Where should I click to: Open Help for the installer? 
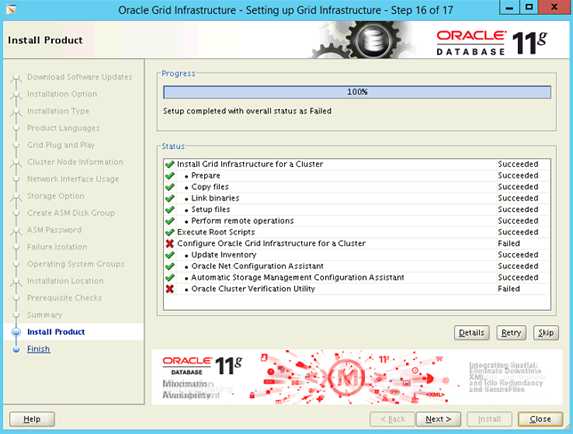point(32,419)
